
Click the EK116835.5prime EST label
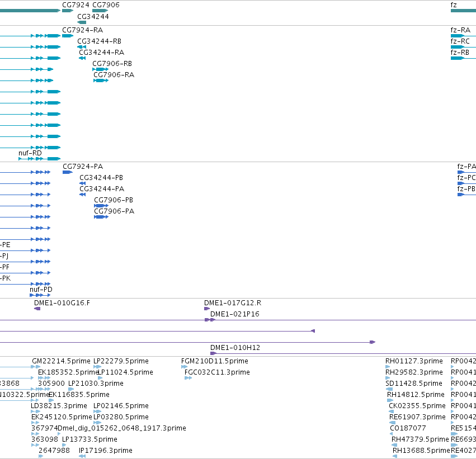[79, 395]
